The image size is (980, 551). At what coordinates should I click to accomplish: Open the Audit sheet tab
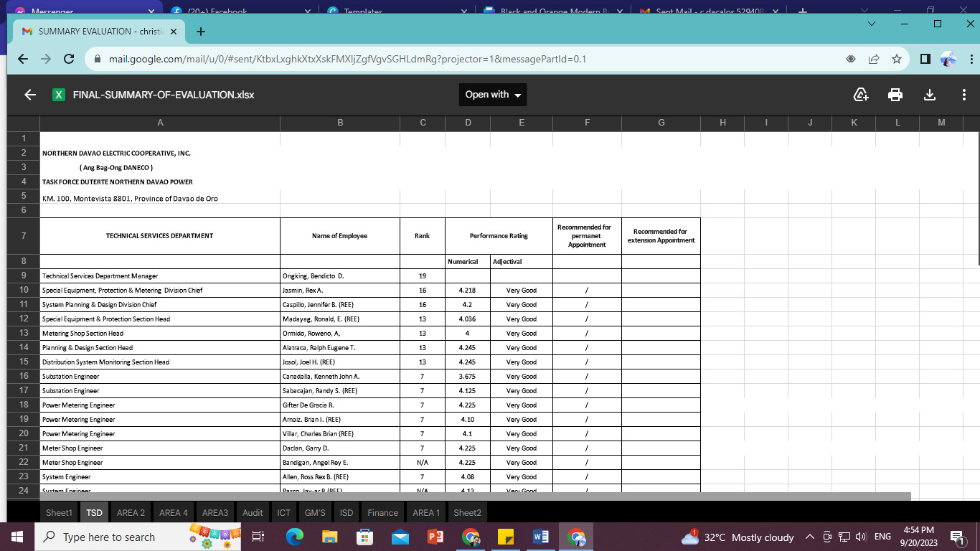[253, 512]
